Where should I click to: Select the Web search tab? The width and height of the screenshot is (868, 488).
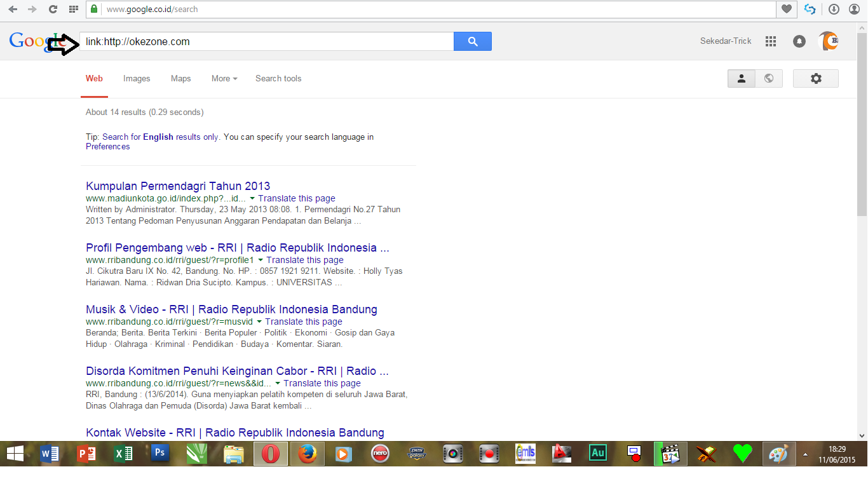click(94, 78)
